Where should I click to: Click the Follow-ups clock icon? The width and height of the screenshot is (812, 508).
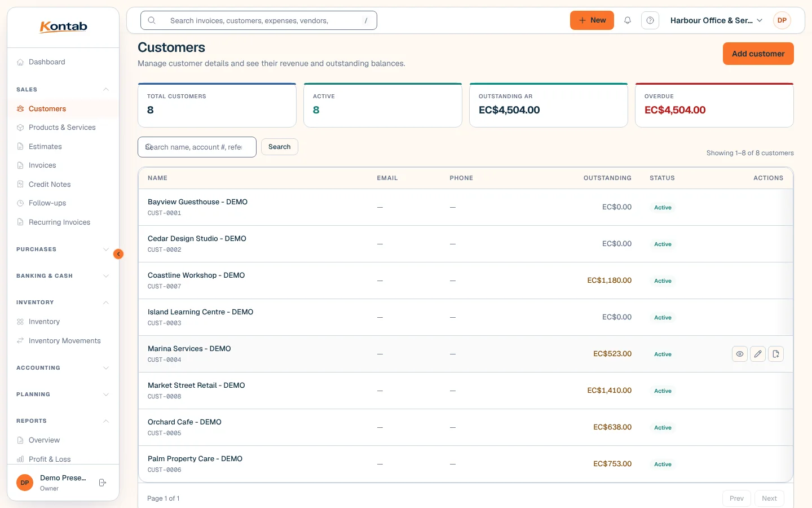click(x=20, y=203)
